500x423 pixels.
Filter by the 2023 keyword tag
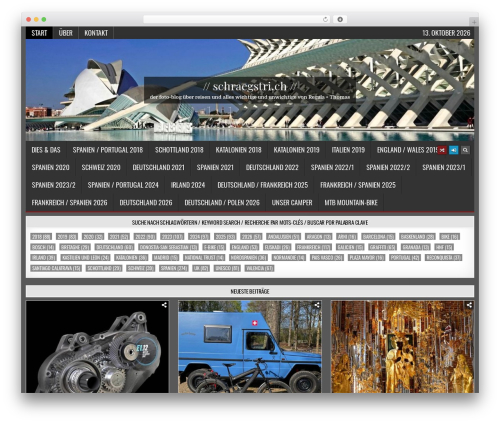(172, 237)
